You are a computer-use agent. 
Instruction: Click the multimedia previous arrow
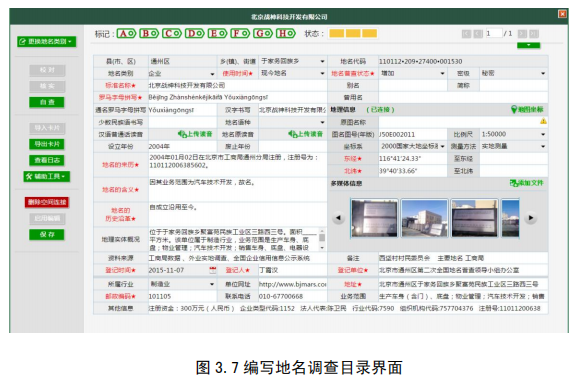(x=338, y=218)
